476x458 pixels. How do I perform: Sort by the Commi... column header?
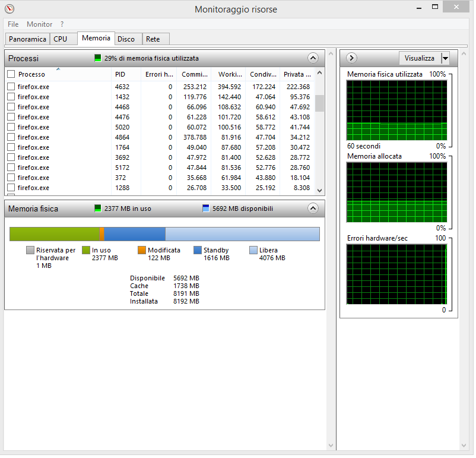(195, 75)
